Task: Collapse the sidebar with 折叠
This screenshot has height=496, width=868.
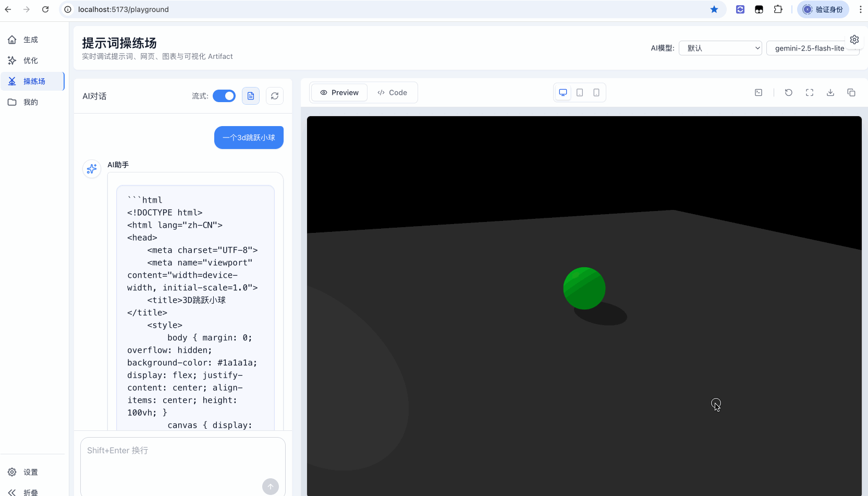Action: (32, 492)
